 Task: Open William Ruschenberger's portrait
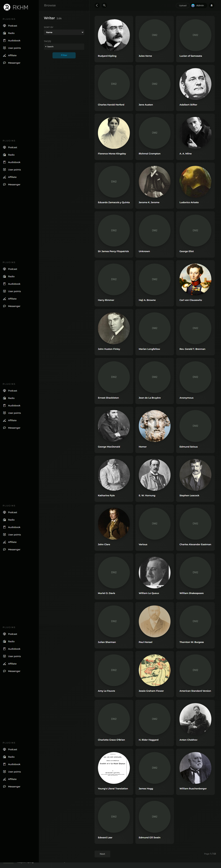point(195,768)
